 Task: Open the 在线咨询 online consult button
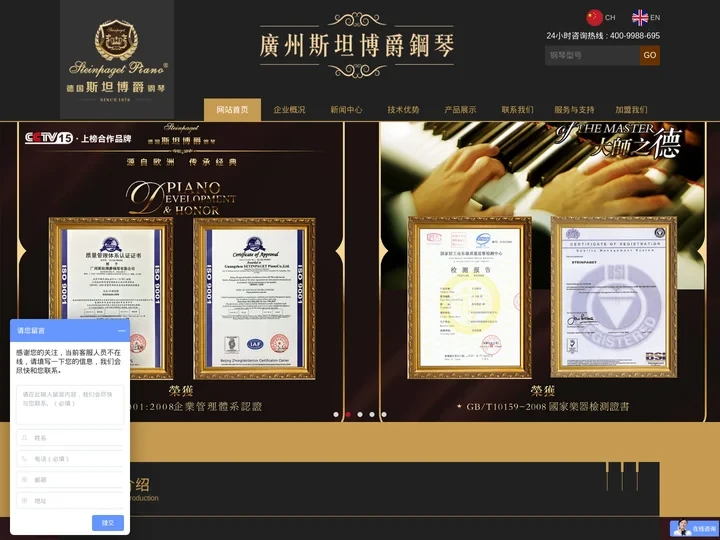click(694, 529)
